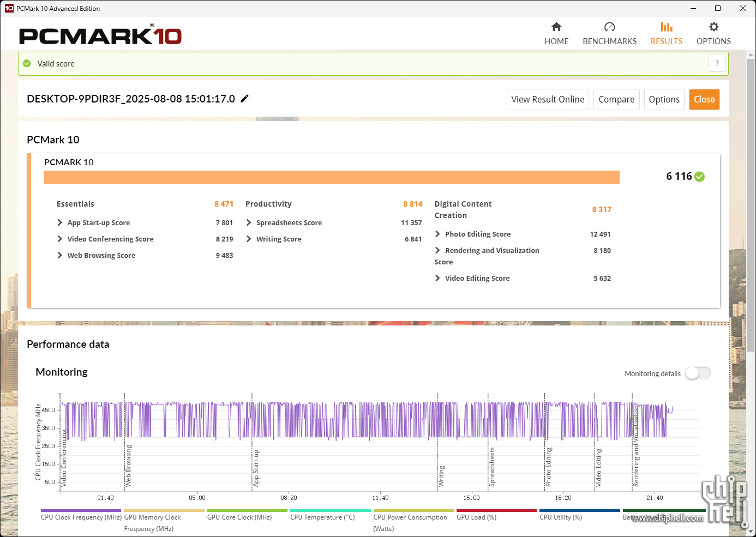Click overall score 6 116

(679, 176)
